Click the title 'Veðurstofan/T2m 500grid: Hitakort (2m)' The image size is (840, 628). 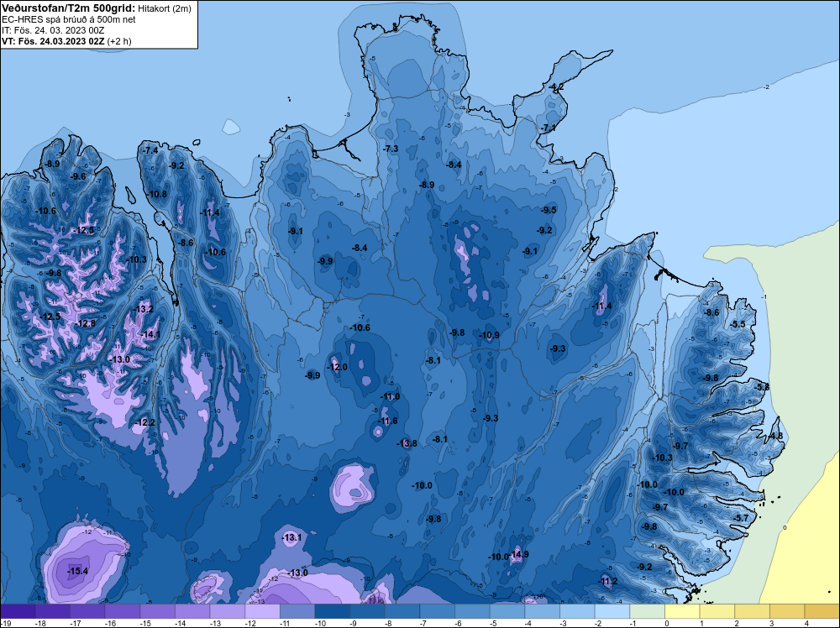coord(97,8)
